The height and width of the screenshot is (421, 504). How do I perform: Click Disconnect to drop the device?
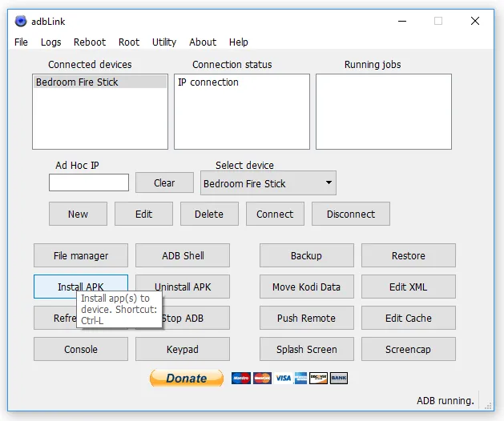(x=350, y=214)
